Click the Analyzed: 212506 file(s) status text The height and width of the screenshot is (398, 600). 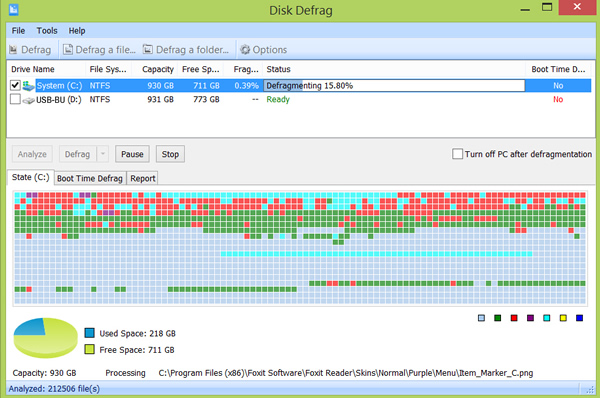[54, 389]
